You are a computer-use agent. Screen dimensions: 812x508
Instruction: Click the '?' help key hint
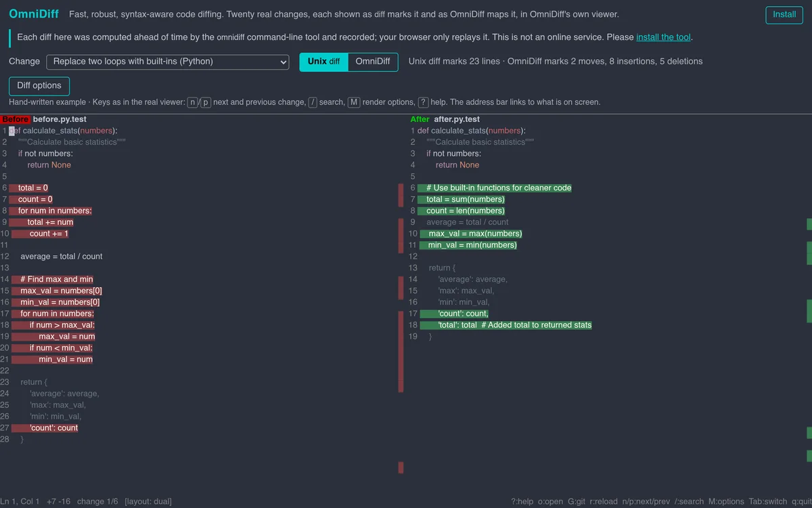pos(423,102)
